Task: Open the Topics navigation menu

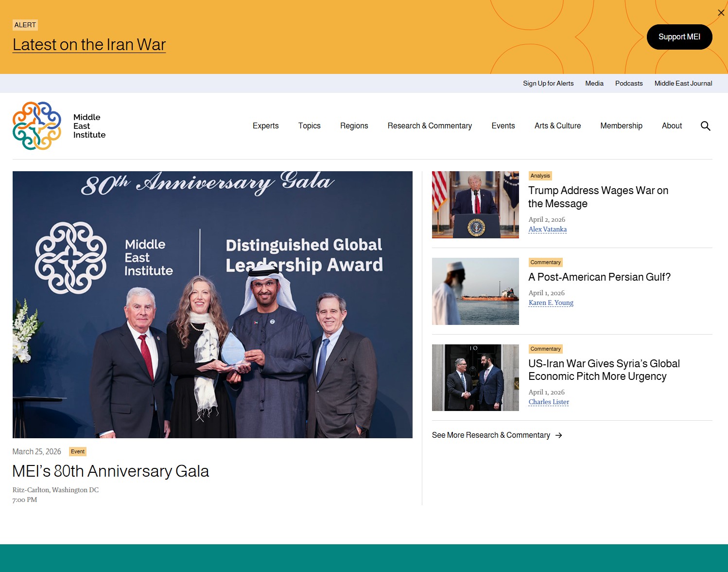Action: pyautogui.click(x=309, y=126)
